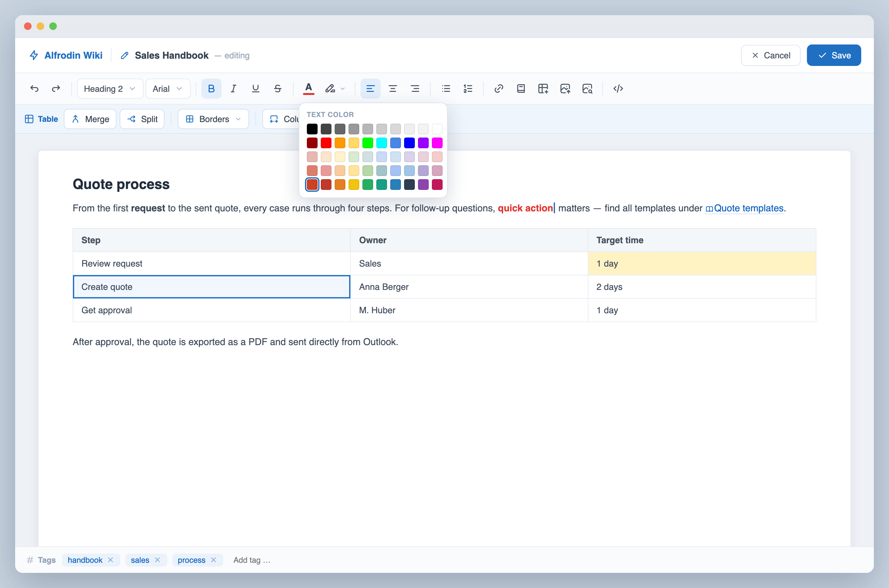Screen dimensions: 889x588
Task: Click the upload image icon
Action: click(x=565, y=89)
